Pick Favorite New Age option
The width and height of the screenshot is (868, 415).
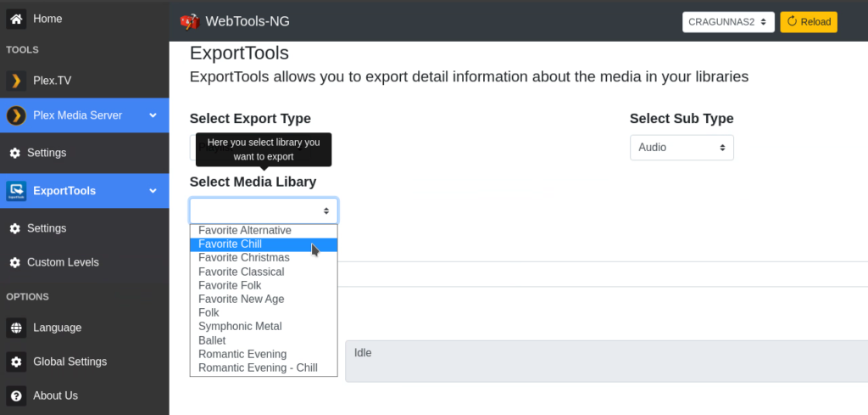coord(264,300)
